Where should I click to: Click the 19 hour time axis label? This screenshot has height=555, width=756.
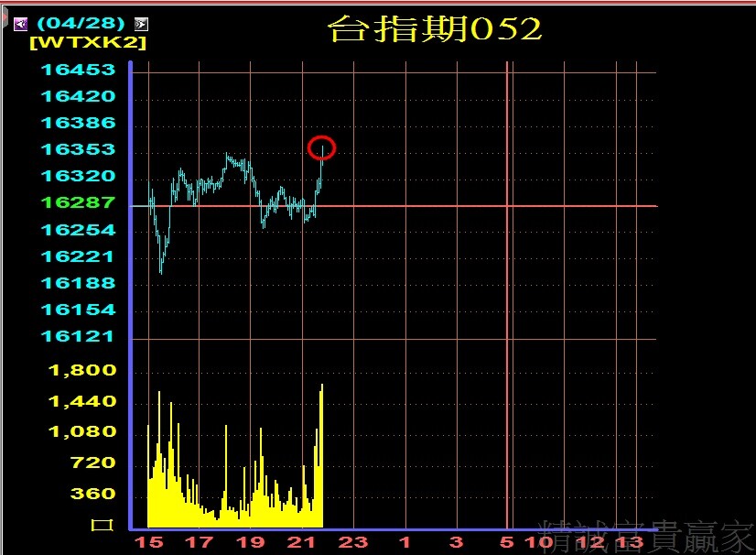251,542
